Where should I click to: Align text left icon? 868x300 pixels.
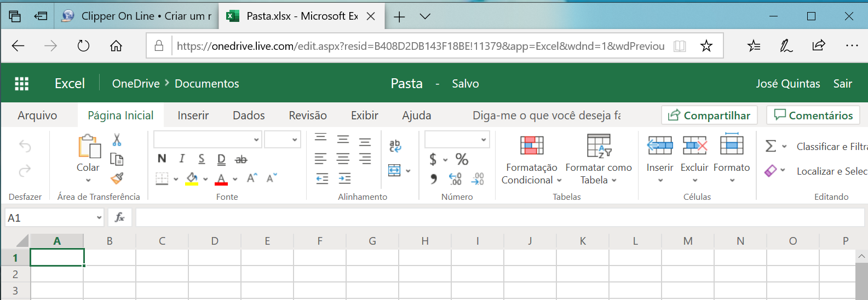(x=321, y=159)
